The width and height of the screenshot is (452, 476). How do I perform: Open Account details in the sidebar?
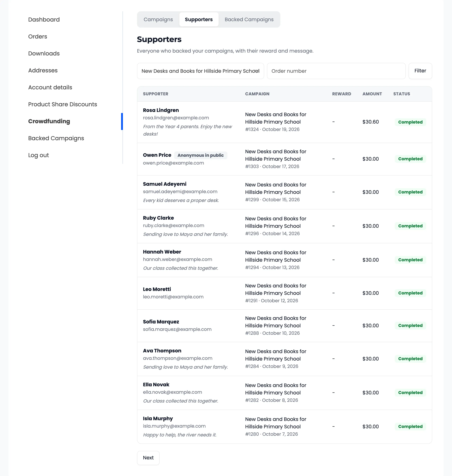[x=50, y=87]
